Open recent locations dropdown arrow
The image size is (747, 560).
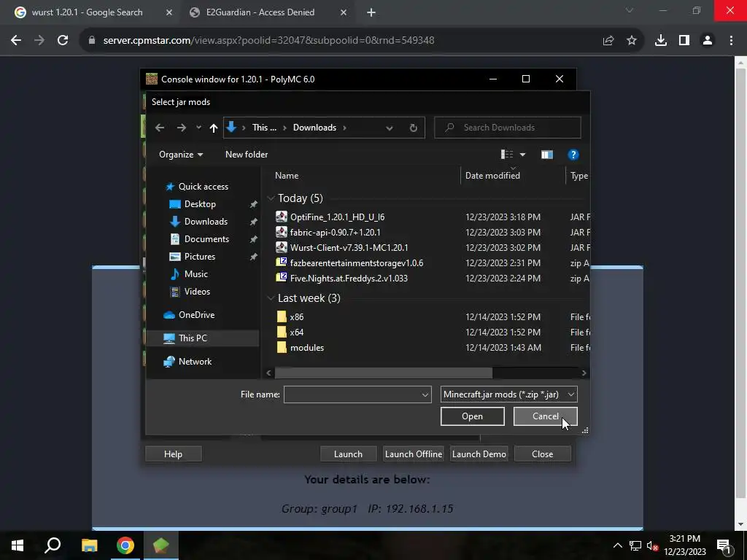(x=198, y=128)
